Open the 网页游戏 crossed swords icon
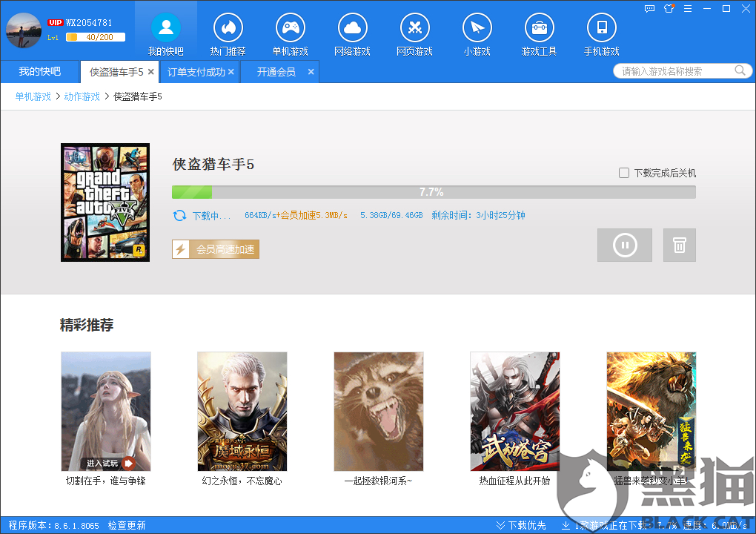756x534 pixels. click(x=414, y=27)
